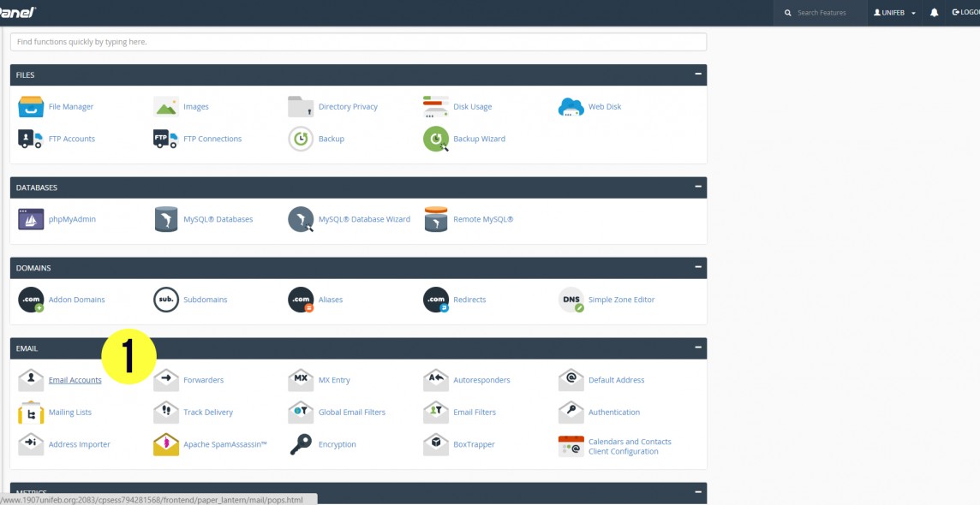The image size is (980, 505).
Task: Collapse the Domains section
Action: [698, 267]
